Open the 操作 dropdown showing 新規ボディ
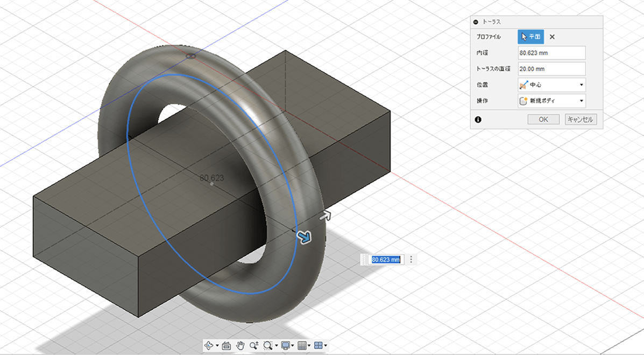 point(551,101)
